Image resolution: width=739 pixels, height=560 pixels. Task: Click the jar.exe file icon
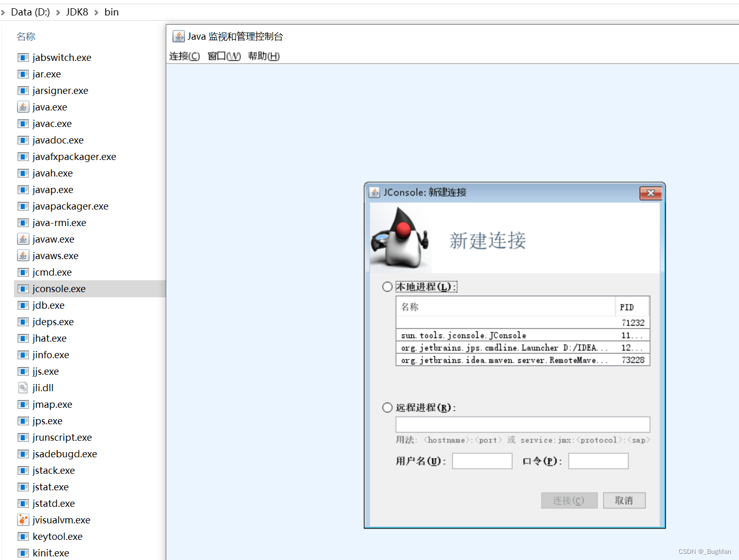click(x=23, y=74)
